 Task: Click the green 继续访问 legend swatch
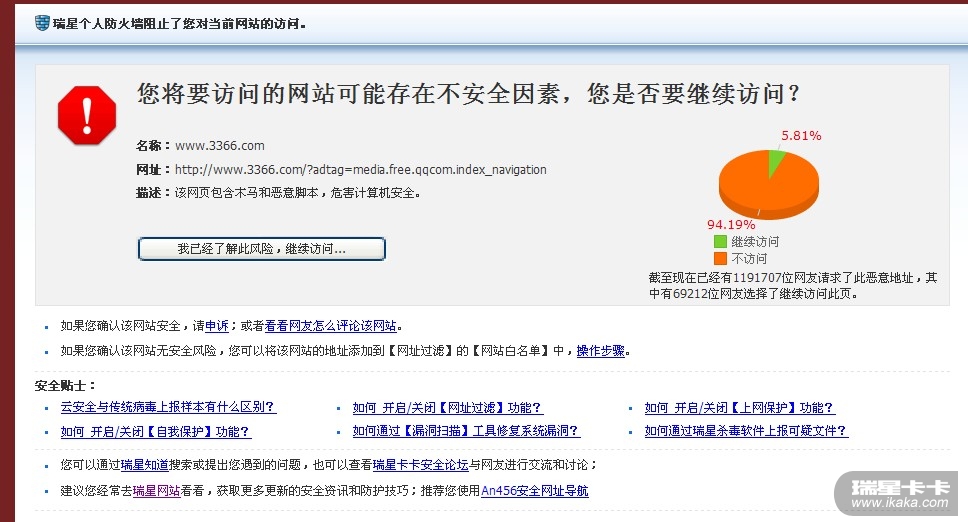click(720, 241)
